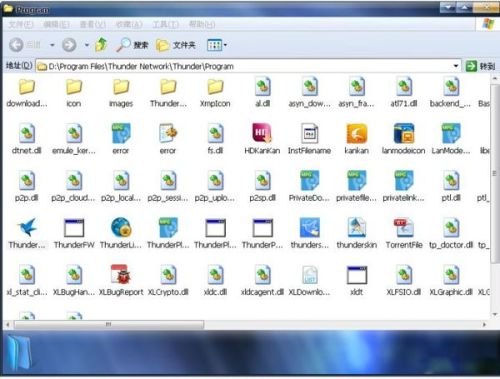500x379 pixels.
Task: Open the Search toolbar button
Action: tap(132, 45)
